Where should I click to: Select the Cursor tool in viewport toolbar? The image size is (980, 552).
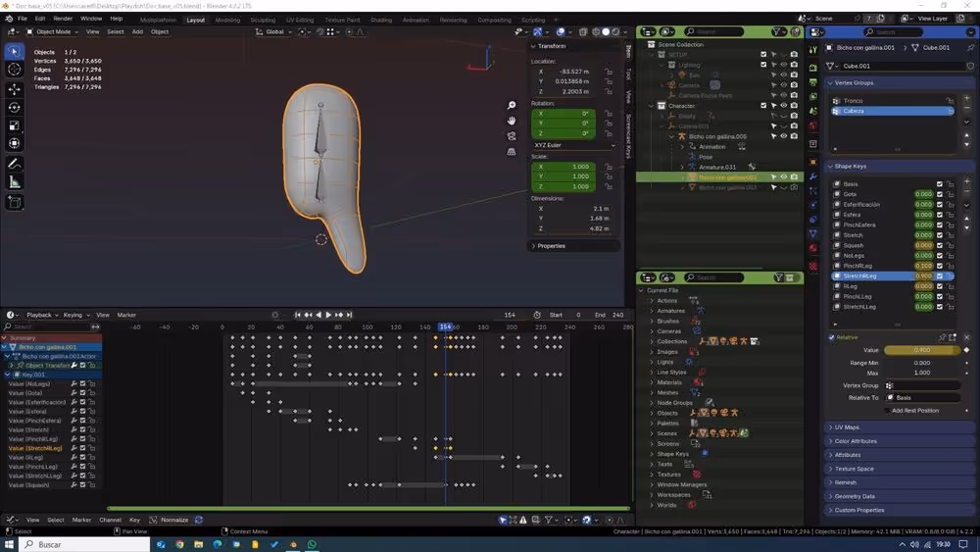pyautogui.click(x=15, y=70)
